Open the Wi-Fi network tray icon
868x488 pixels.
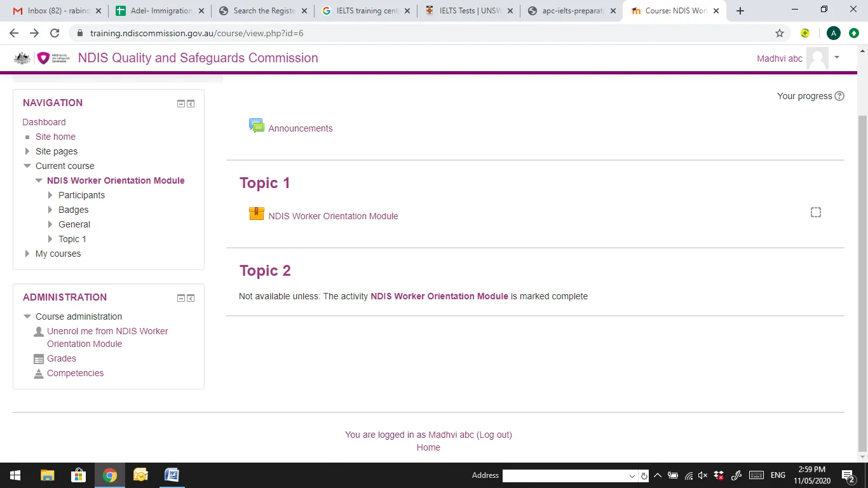(688, 475)
